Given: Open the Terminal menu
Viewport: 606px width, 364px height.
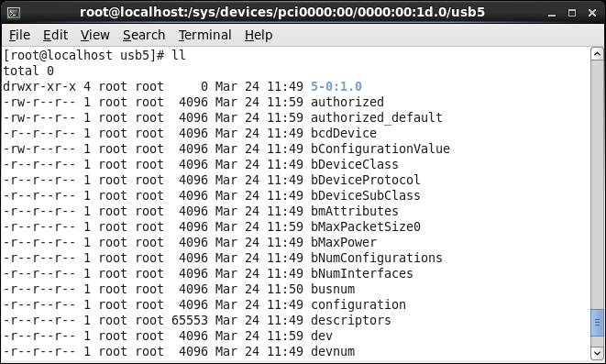Looking at the screenshot, I should click(x=204, y=35).
